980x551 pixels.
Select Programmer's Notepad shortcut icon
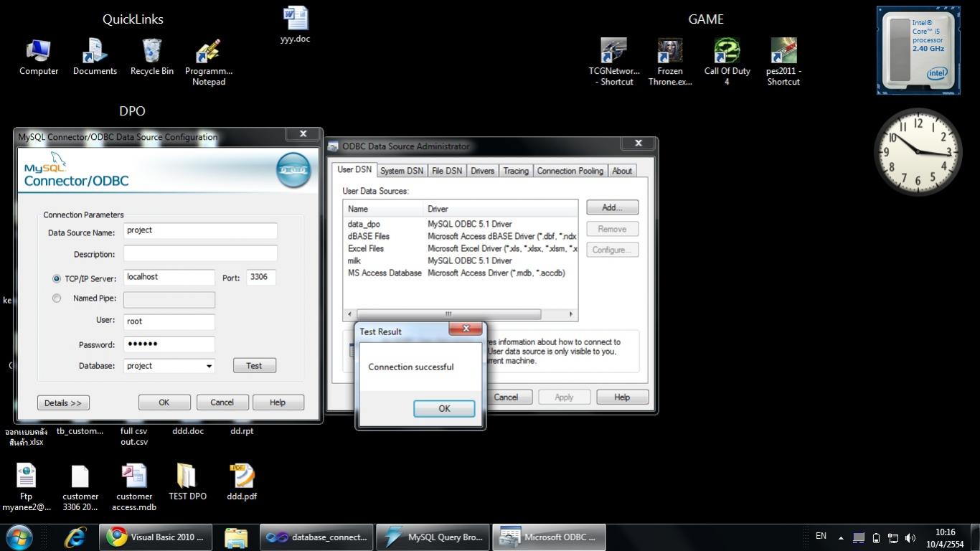[x=209, y=62]
